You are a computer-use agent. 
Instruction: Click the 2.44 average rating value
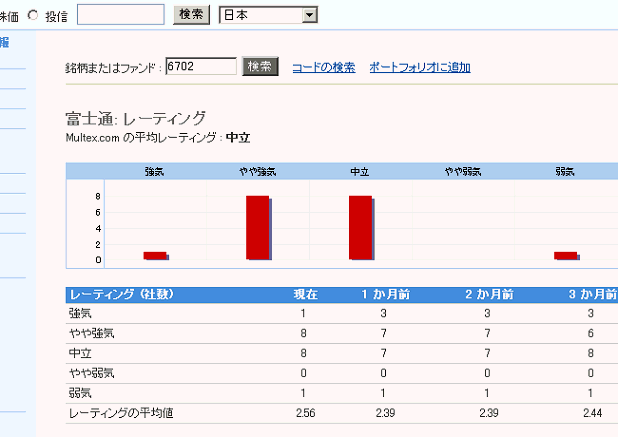point(592,413)
